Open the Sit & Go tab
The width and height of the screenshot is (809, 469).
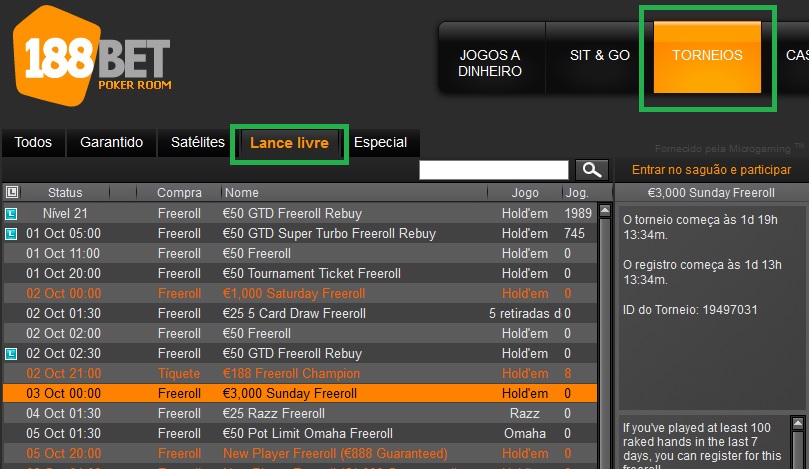pyautogui.click(x=600, y=56)
